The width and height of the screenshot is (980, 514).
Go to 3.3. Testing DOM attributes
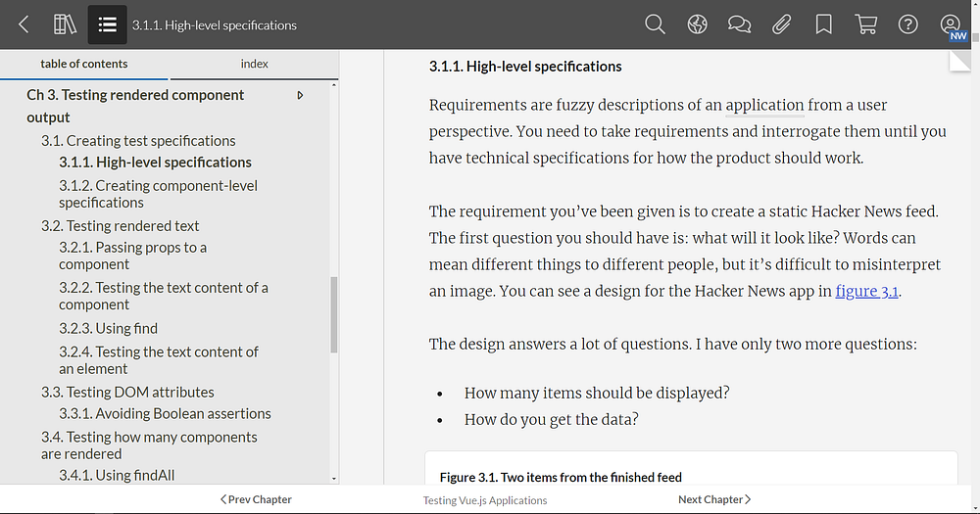coord(127,392)
